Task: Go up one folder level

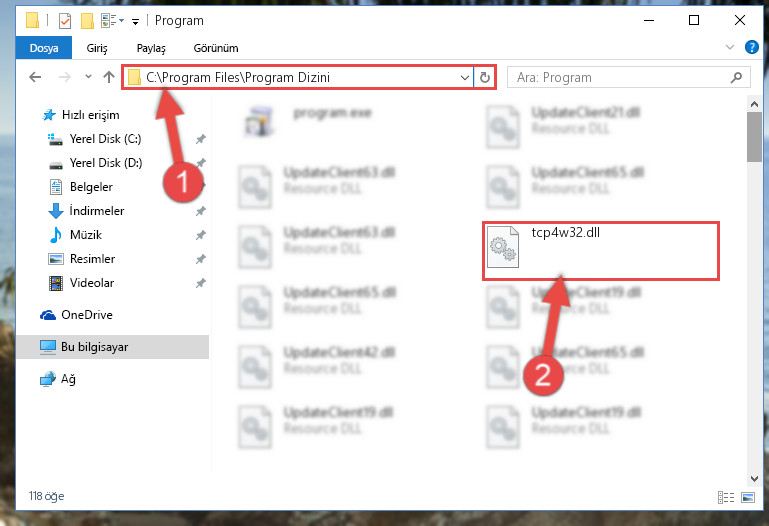Action: coord(109,77)
